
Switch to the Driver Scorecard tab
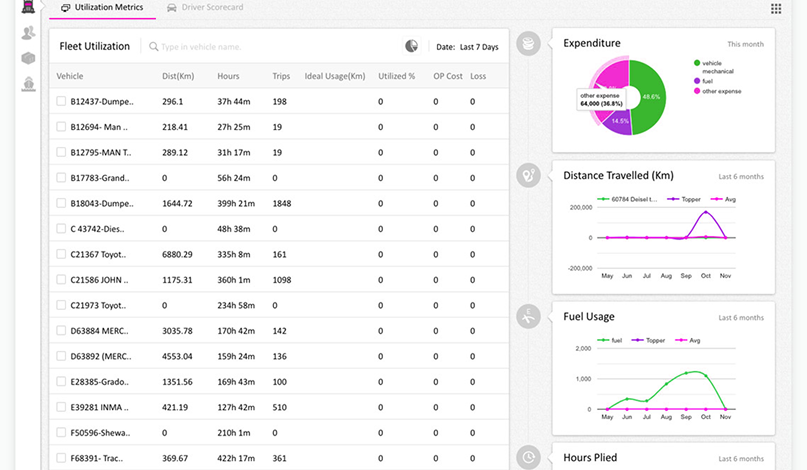207,8
